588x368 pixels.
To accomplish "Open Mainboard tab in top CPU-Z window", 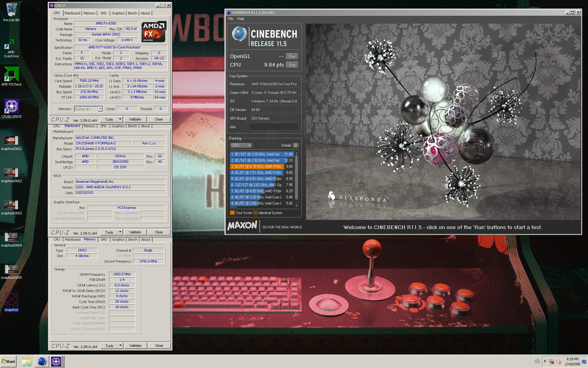I will (72, 13).
